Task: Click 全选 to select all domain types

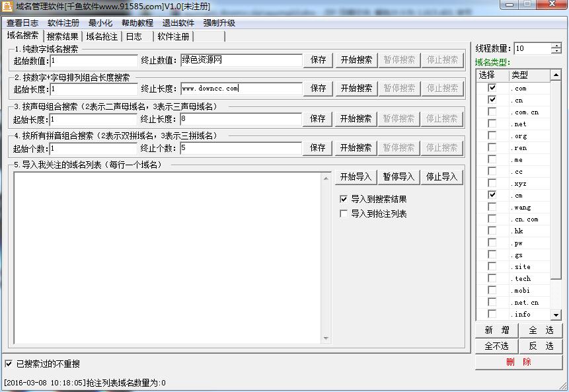Action: point(541,329)
